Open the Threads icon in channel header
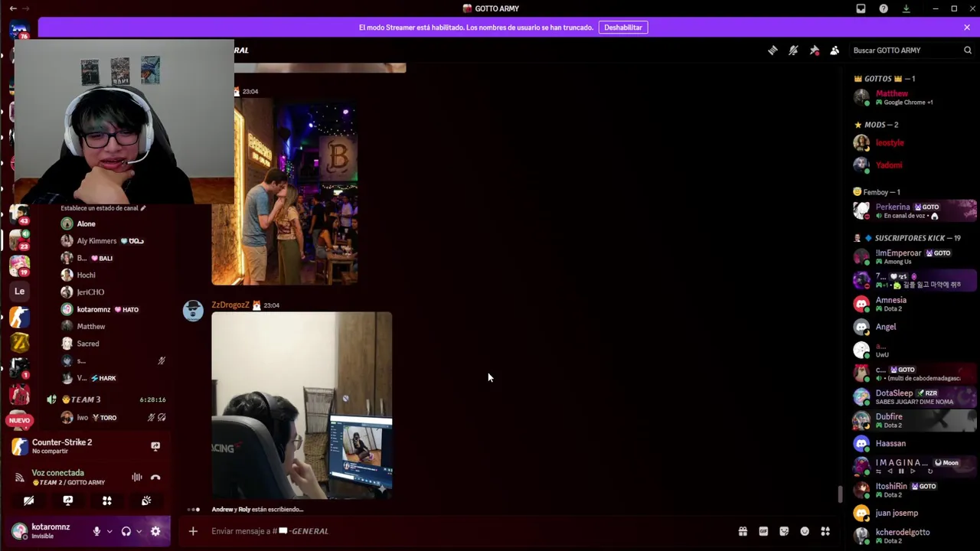Image resolution: width=980 pixels, height=551 pixels. coord(773,51)
